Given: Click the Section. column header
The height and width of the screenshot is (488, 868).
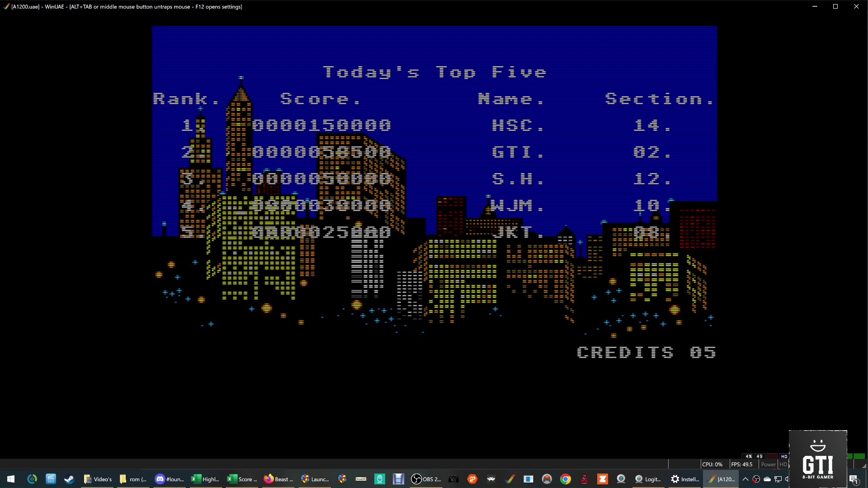Looking at the screenshot, I should [x=659, y=99].
